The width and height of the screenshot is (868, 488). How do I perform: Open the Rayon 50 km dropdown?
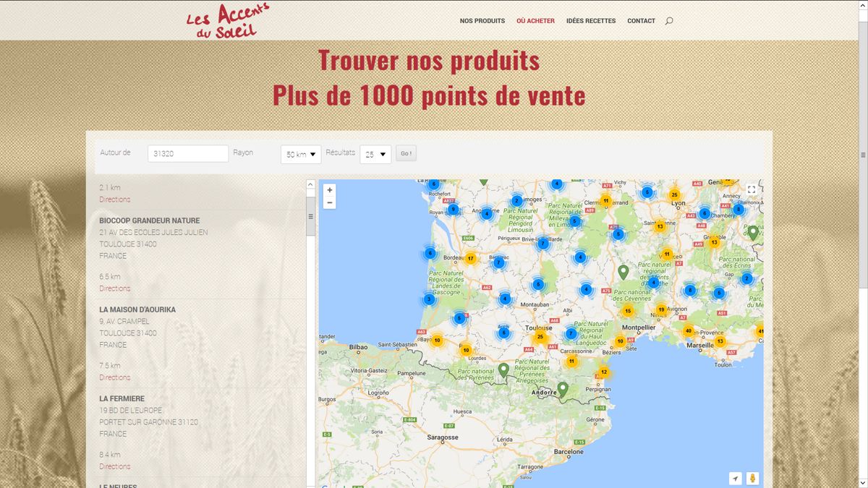pyautogui.click(x=301, y=154)
